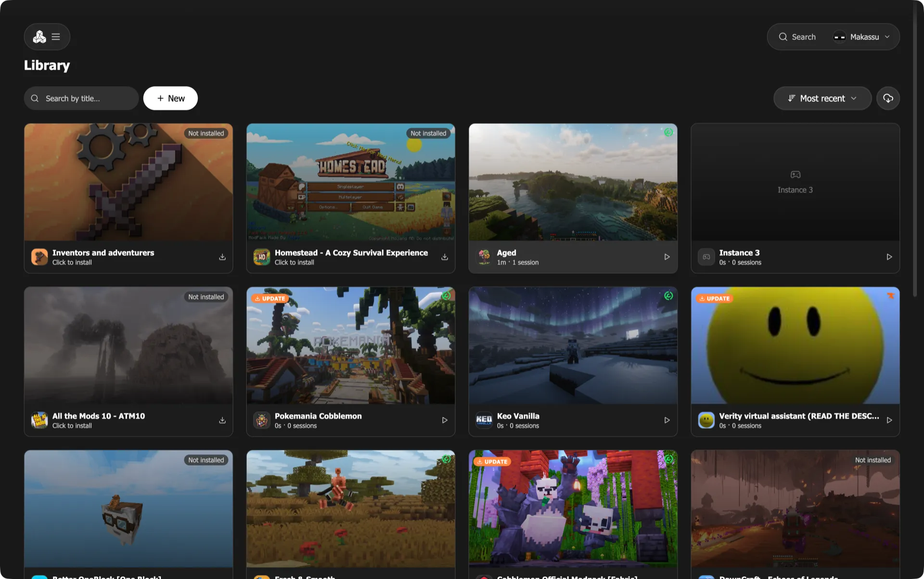The image size is (924, 579).
Task: Click the ATM10 pack icon beside title
Action: (x=39, y=420)
